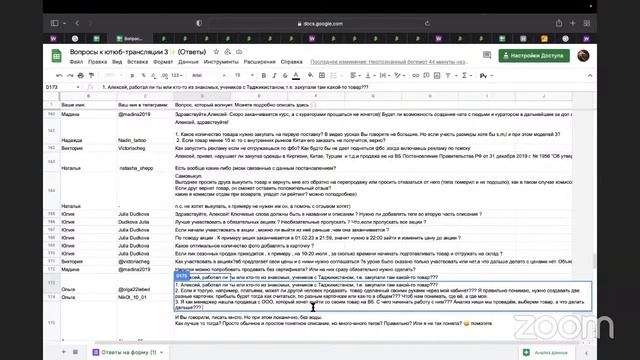Screen dimensions: 640x360
Task: Open the 123 number format dropdown
Action: (177, 76)
